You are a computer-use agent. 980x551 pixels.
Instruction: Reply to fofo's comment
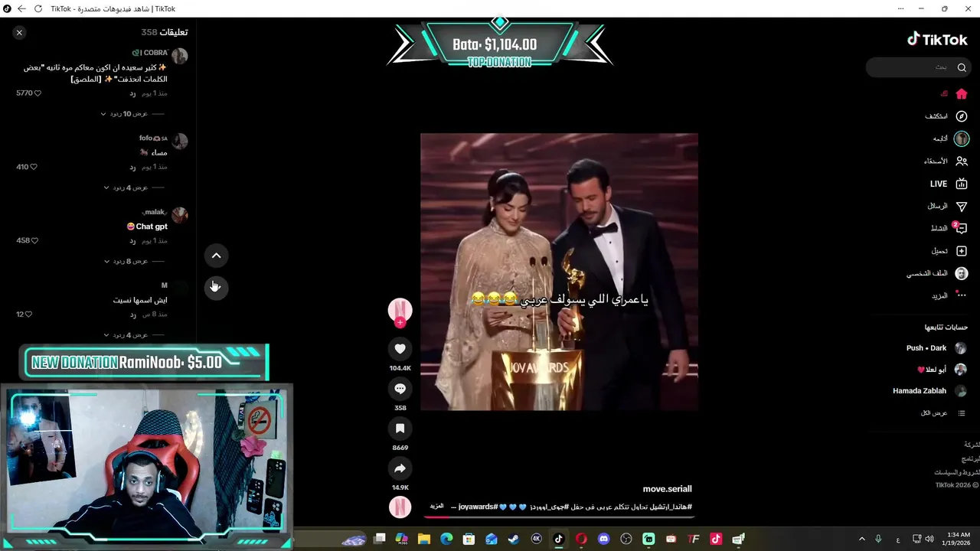click(132, 167)
